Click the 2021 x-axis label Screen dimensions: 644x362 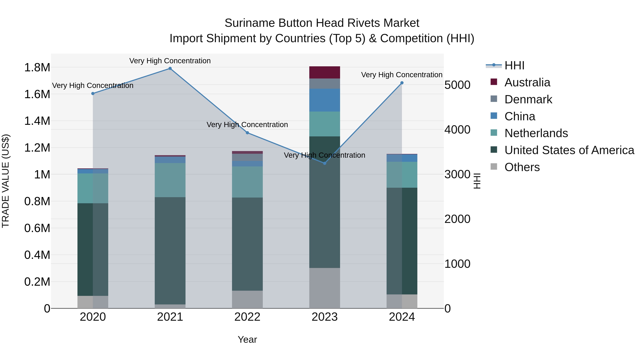pyautogui.click(x=170, y=317)
